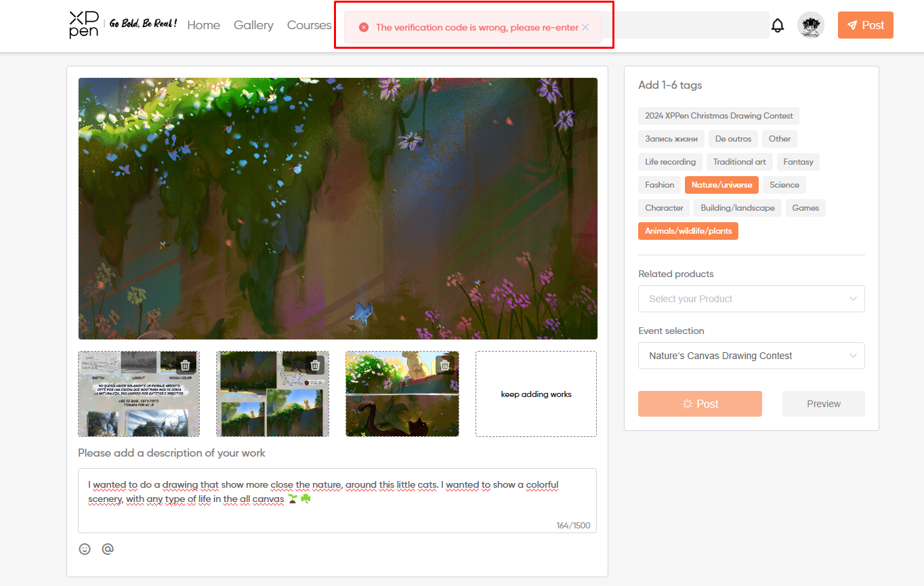Click the XPPen logo
Screen dimensions: 924x586
point(84,25)
